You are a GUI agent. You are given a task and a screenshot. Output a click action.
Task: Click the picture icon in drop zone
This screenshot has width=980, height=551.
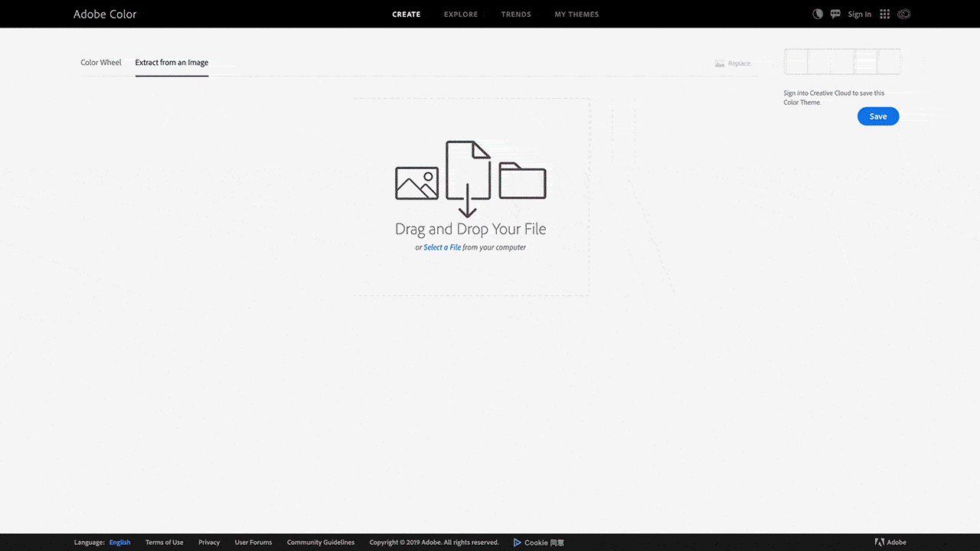pyautogui.click(x=416, y=183)
